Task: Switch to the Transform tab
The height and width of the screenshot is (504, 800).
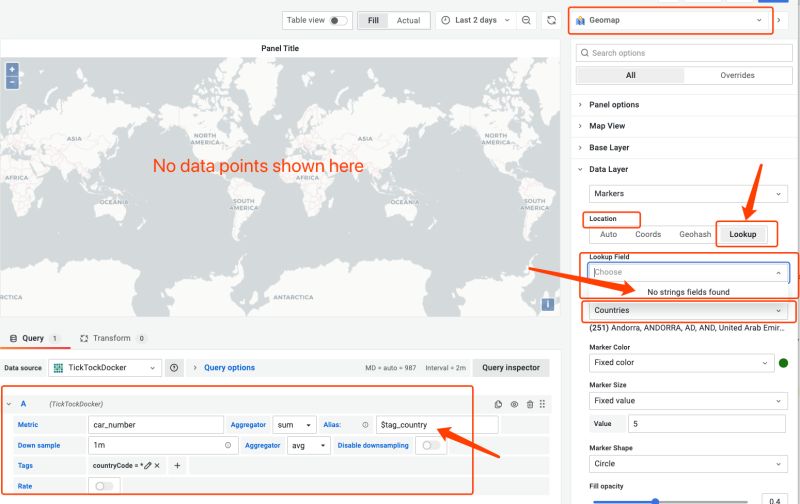Action: tap(112, 338)
